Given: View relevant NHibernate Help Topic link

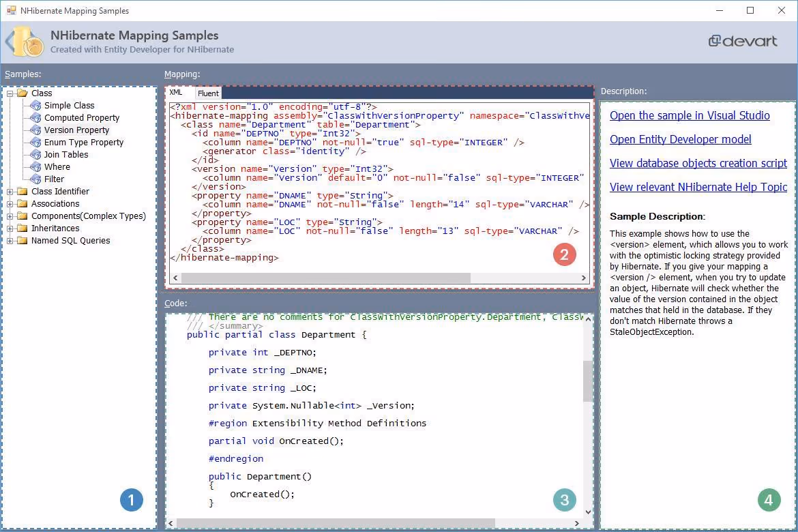Looking at the screenshot, I should click(x=698, y=188).
